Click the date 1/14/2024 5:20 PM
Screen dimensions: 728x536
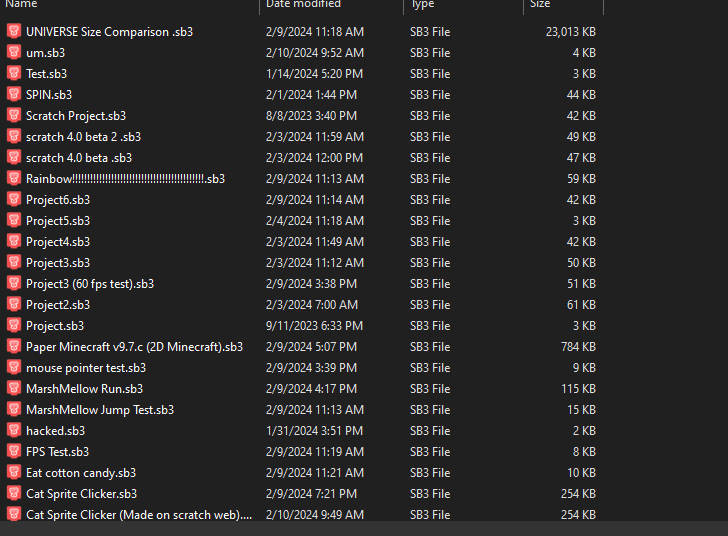pos(314,73)
